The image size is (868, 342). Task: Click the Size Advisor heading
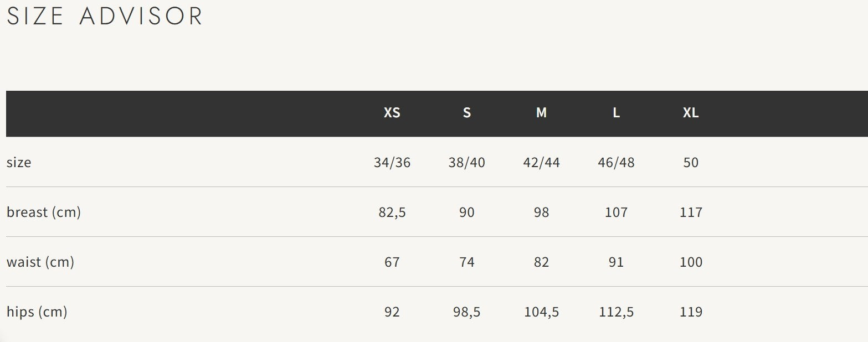click(105, 16)
